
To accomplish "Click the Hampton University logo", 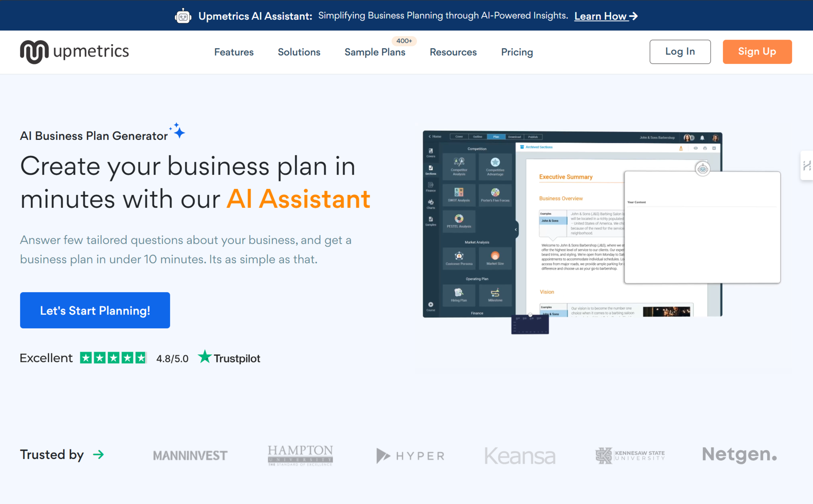I will 300,455.
